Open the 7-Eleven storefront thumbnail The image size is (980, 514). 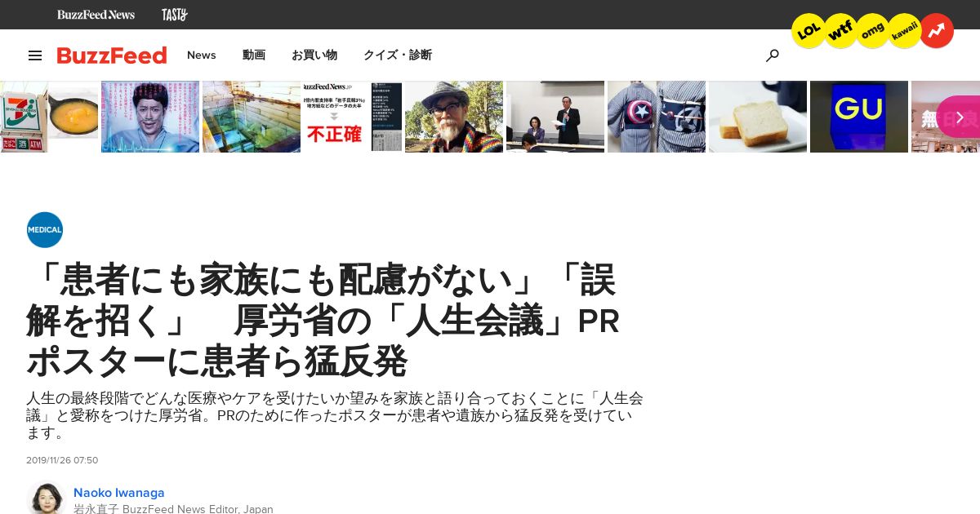click(24, 117)
